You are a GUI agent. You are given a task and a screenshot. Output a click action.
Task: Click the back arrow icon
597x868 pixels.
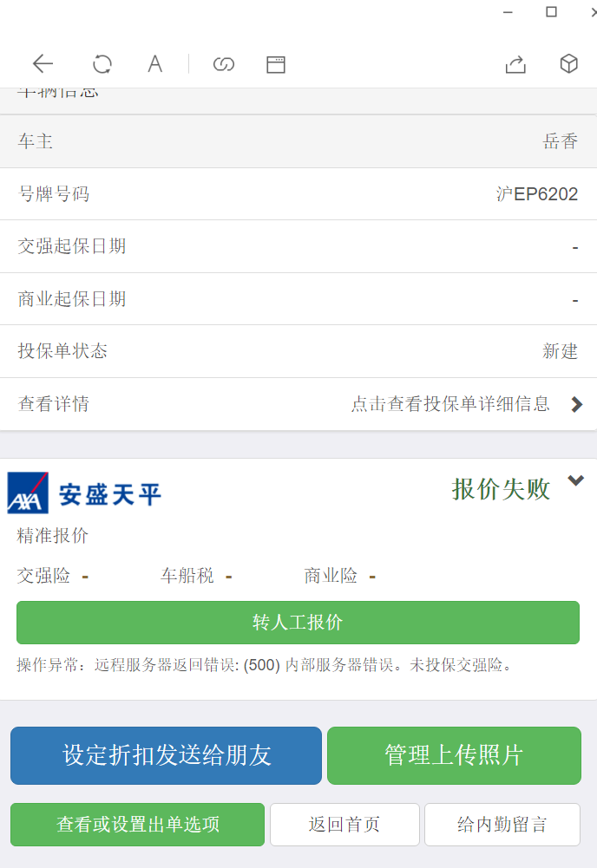pos(43,63)
